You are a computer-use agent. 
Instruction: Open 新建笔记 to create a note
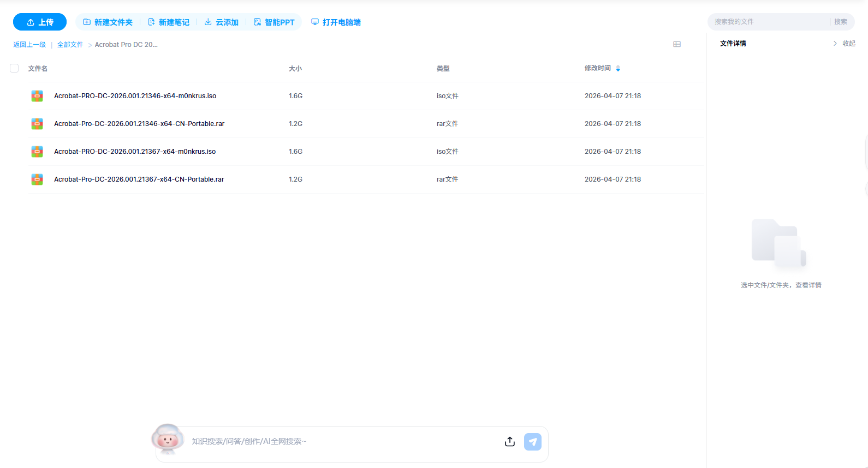[169, 22]
